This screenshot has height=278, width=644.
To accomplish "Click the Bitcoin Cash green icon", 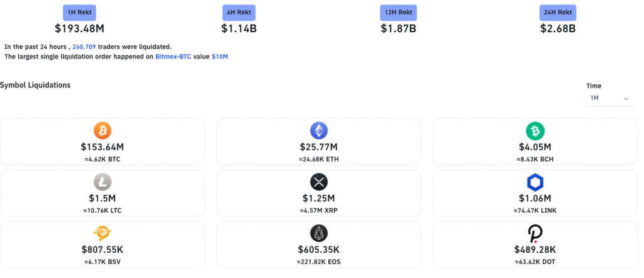I will (x=535, y=131).
